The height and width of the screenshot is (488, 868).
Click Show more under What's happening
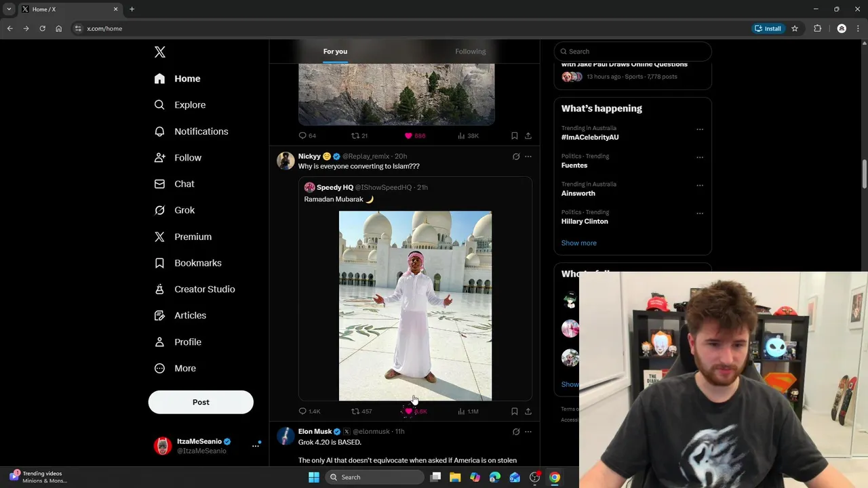coord(579,243)
